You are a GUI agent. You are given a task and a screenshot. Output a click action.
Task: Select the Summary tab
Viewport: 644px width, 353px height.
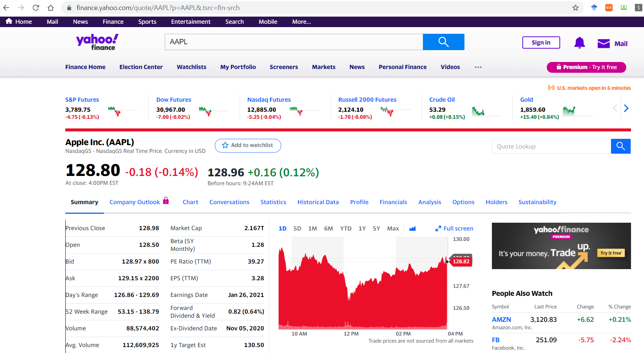(85, 202)
